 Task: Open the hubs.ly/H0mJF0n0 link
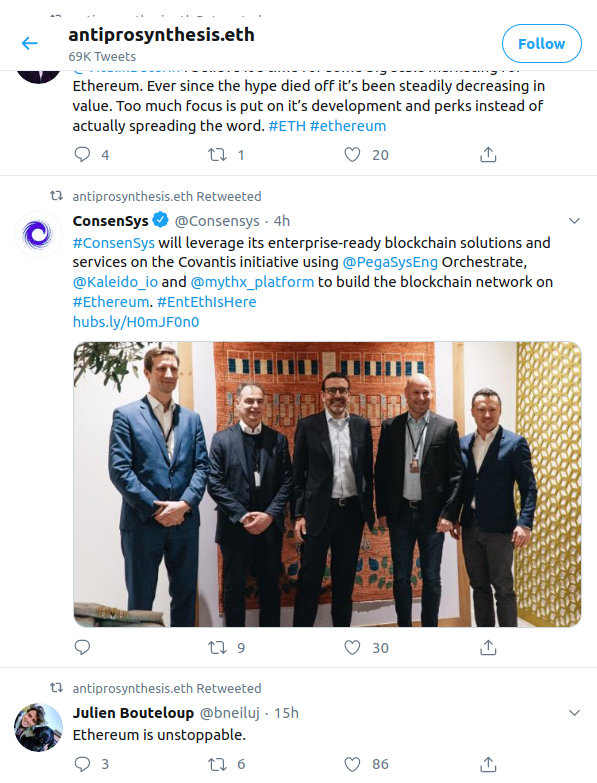pos(136,322)
